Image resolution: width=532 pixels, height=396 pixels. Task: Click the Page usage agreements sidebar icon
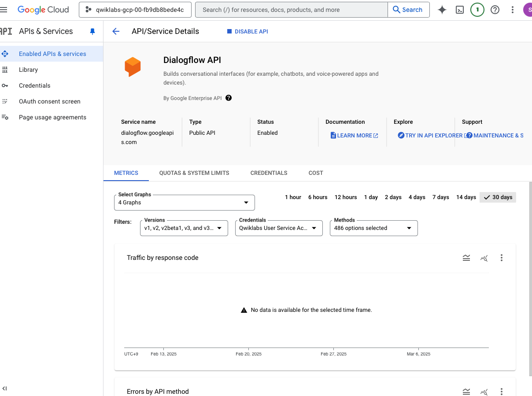tap(5, 117)
